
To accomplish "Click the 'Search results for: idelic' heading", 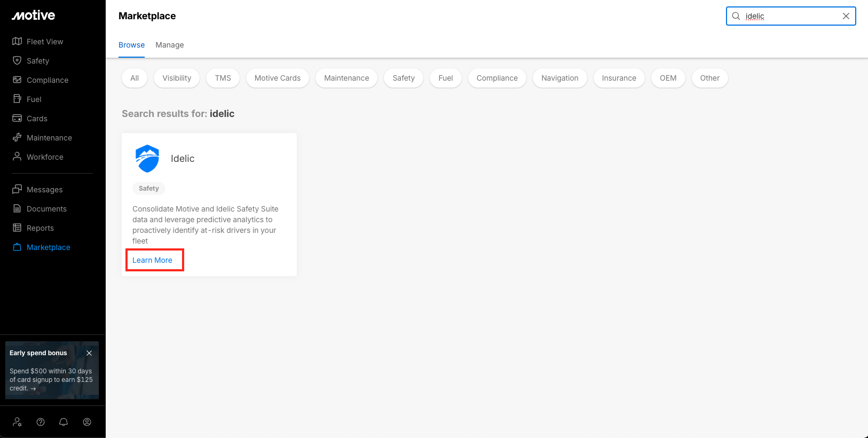I will [x=178, y=114].
